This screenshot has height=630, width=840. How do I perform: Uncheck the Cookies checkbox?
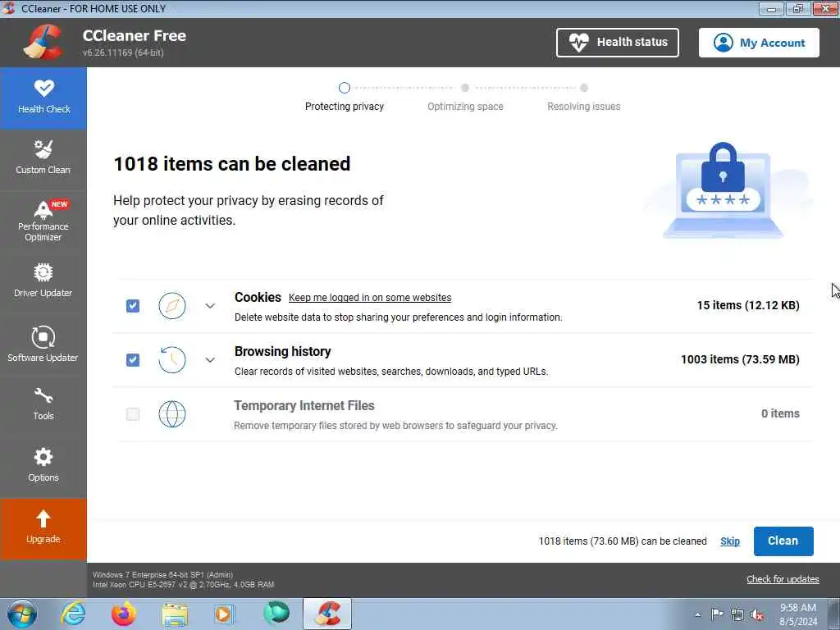(x=133, y=306)
